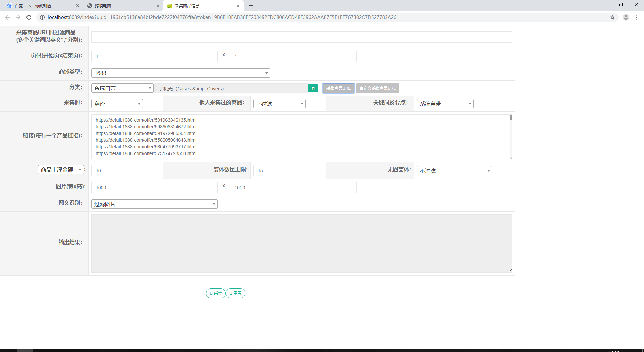Click the browser back arrow
This screenshot has height=352, width=644.
pyautogui.click(x=7, y=17)
